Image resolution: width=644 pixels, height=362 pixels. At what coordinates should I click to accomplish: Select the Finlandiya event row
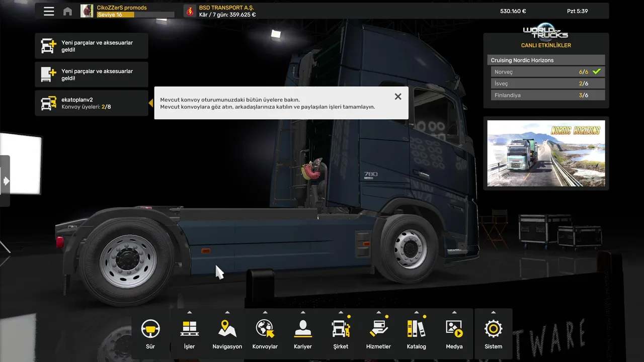(548, 95)
